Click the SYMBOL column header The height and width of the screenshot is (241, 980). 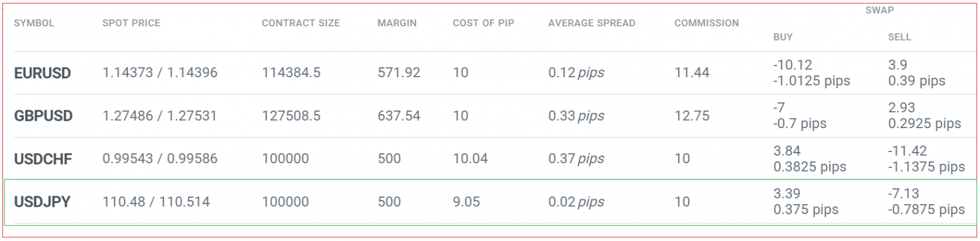(34, 23)
